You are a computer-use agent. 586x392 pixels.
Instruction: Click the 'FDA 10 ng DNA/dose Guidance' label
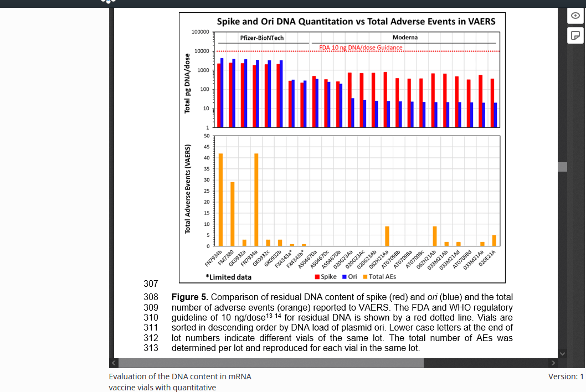(x=361, y=48)
